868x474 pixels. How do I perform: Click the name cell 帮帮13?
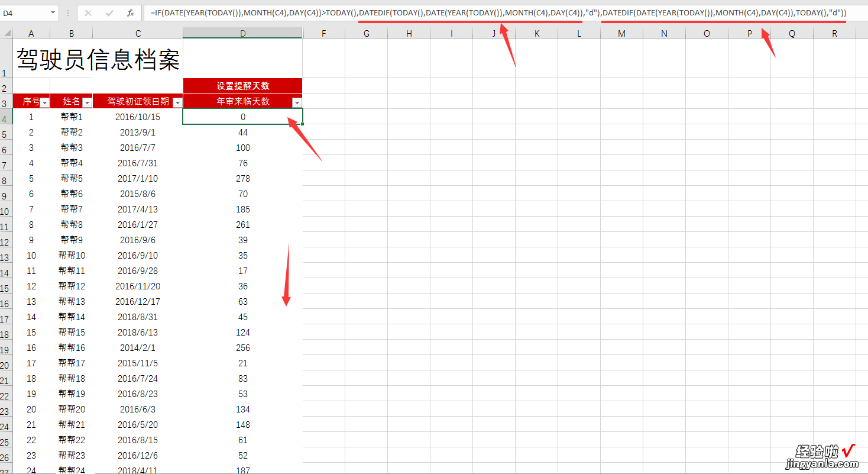click(72, 302)
